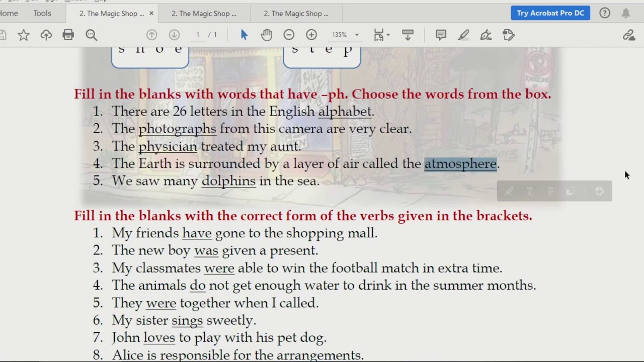644x362 pixels.
Task: Click the Try Acrobat Pro DC button
Action: [x=550, y=13]
